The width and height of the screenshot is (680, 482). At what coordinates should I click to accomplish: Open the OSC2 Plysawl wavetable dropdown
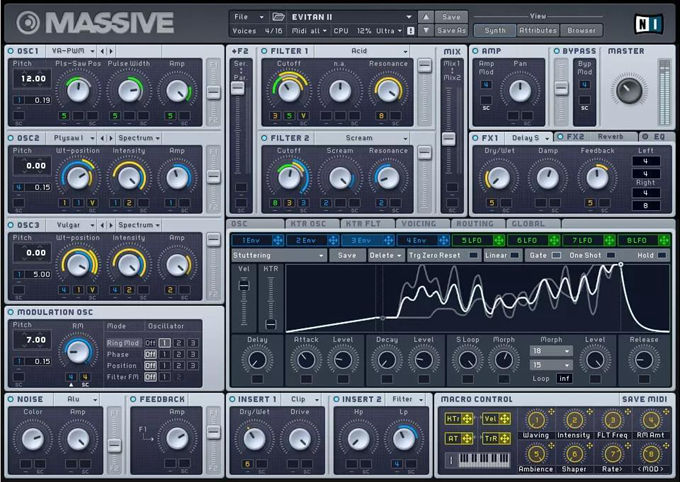tap(71, 138)
